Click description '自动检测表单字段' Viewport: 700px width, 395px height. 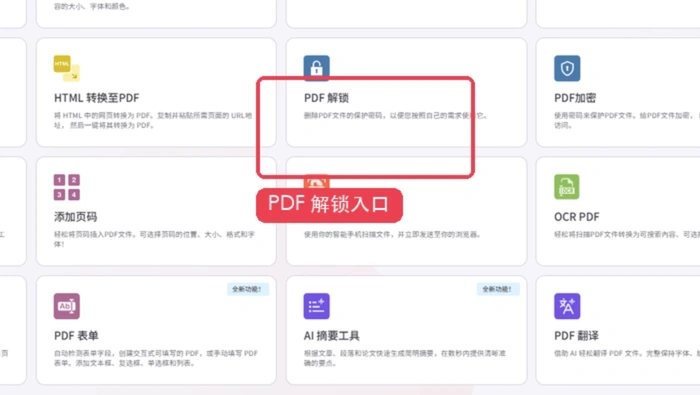pos(156,358)
